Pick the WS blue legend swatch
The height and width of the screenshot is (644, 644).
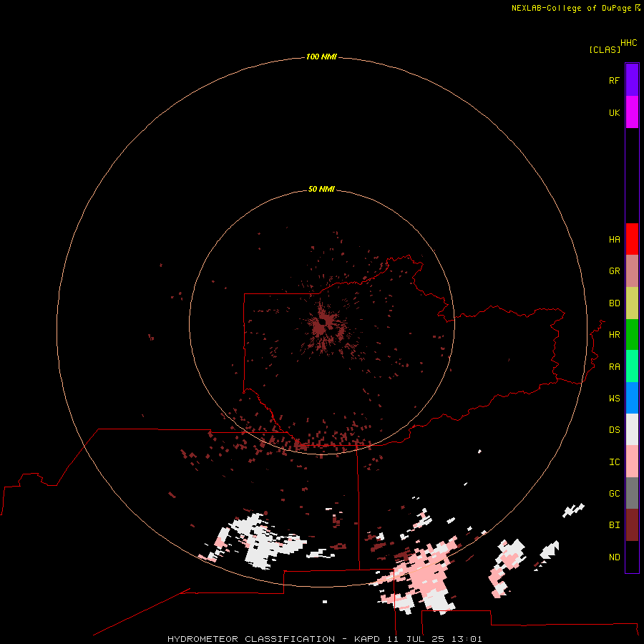pyautogui.click(x=632, y=398)
